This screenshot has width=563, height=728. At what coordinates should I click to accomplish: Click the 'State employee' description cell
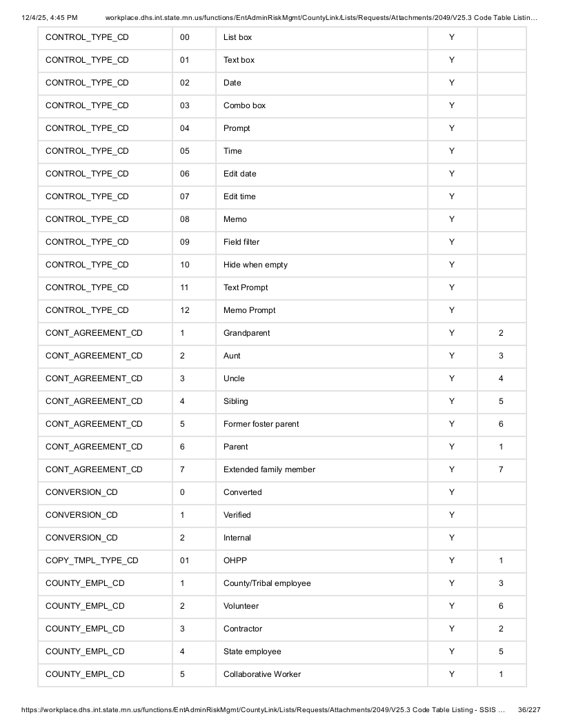pos(322,652)
